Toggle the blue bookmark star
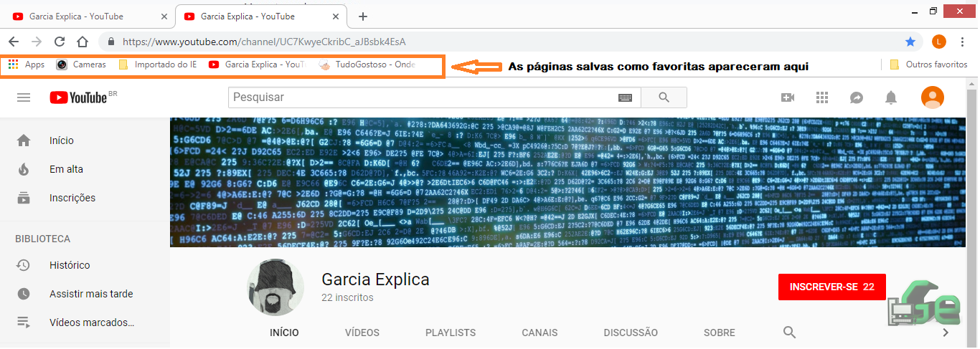The image size is (980, 349). point(910,42)
